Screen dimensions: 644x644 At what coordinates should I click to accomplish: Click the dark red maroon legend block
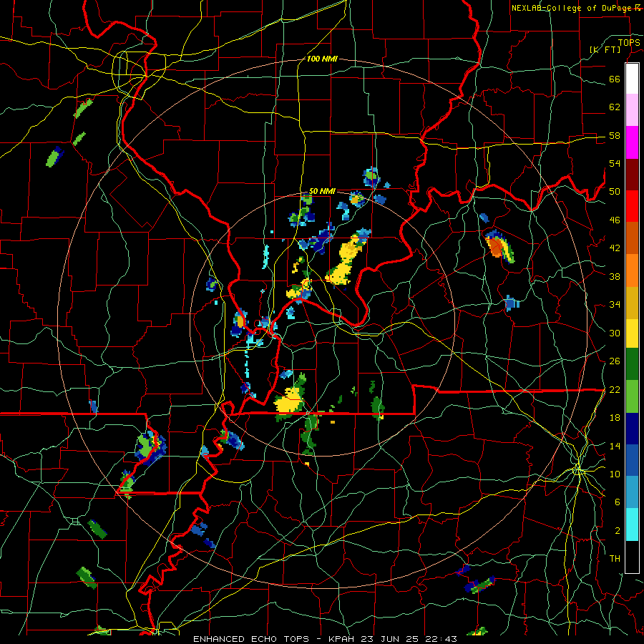[632, 174]
